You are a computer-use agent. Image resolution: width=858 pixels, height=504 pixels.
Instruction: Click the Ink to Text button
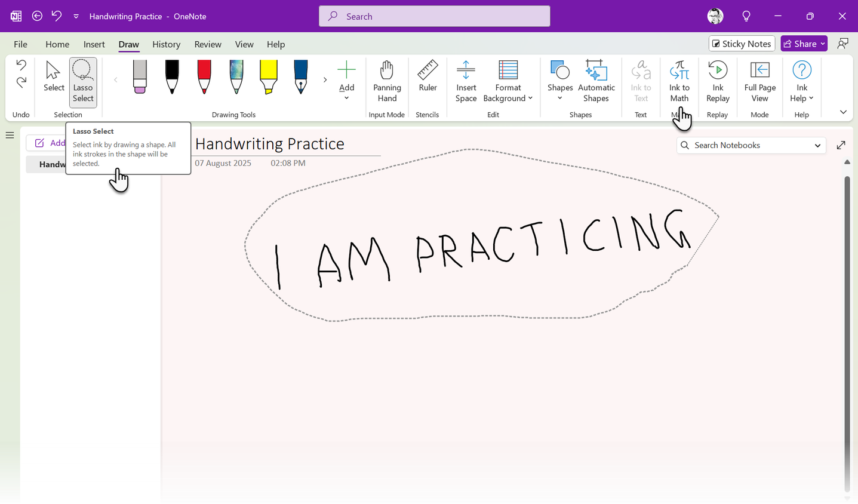tap(641, 82)
